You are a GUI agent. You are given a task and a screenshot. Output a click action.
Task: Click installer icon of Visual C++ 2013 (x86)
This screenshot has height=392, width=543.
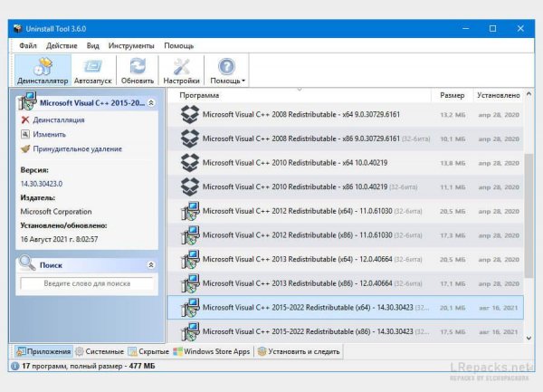[x=190, y=283]
